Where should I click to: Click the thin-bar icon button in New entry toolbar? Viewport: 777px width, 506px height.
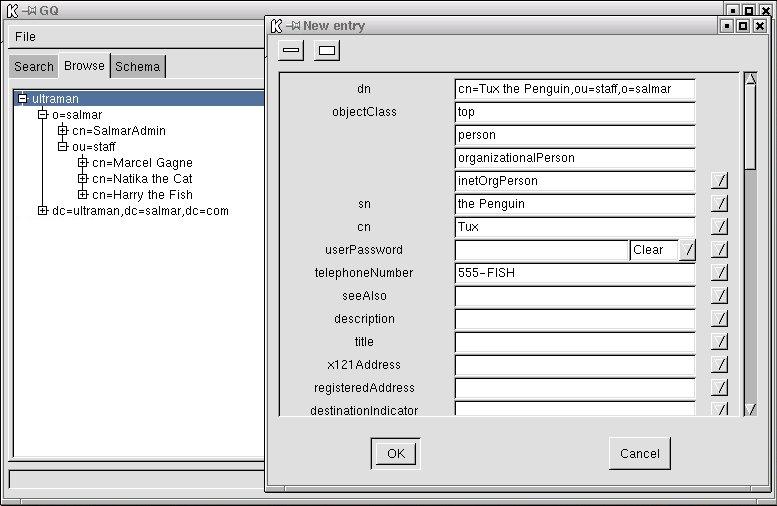291,50
